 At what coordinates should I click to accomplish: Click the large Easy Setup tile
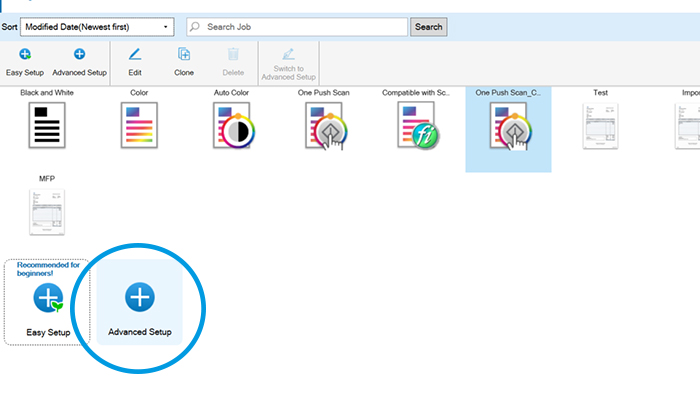point(46,303)
